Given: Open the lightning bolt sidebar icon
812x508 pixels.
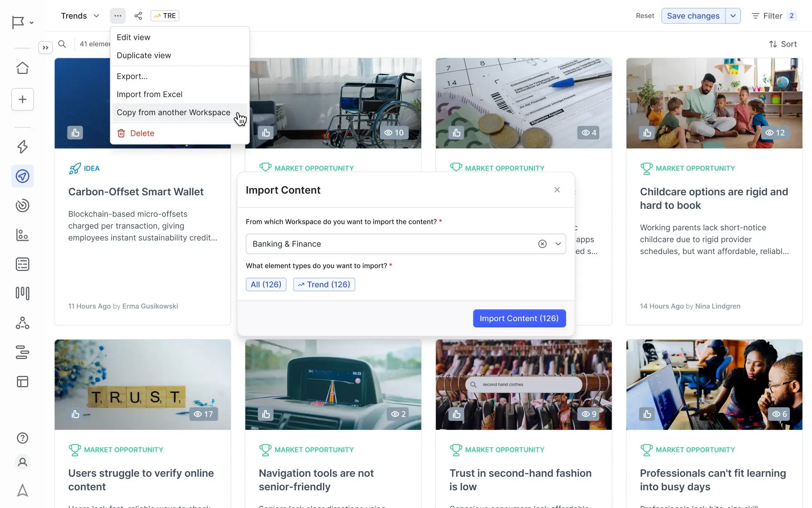Looking at the screenshot, I should (x=23, y=146).
